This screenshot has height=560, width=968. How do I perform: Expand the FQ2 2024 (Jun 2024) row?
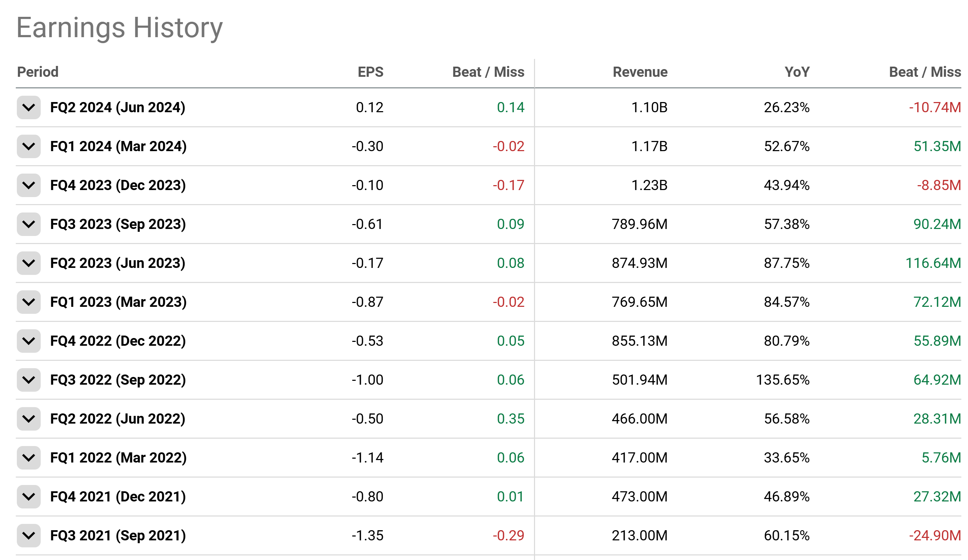(x=29, y=107)
